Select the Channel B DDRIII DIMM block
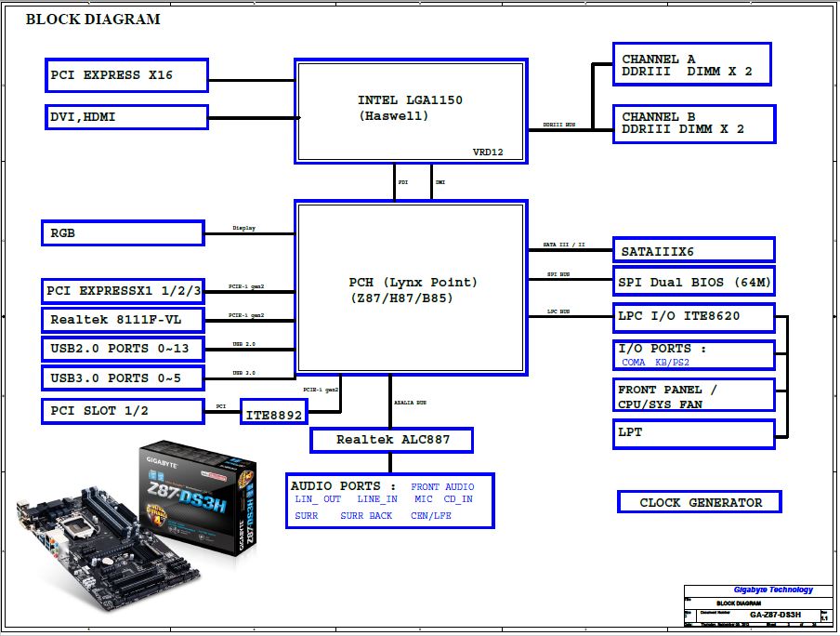840x636 pixels. pos(693,124)
